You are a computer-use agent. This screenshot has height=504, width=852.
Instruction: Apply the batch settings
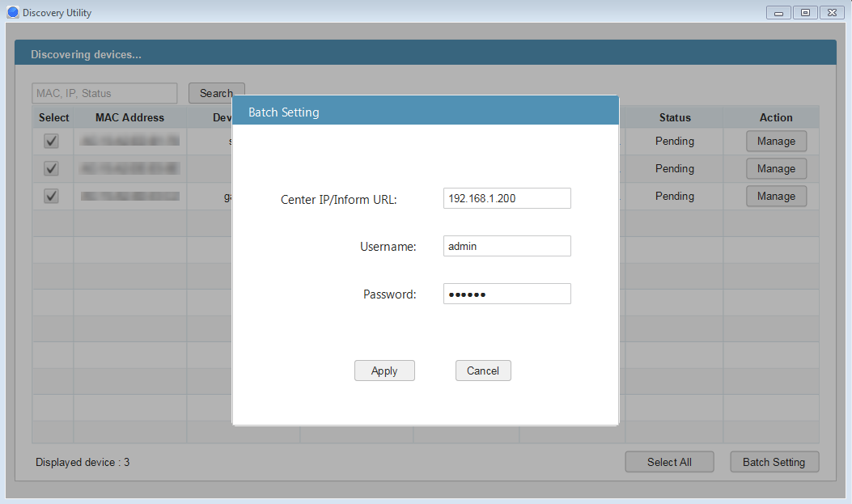pyautogui.click(x=384, y=371)
